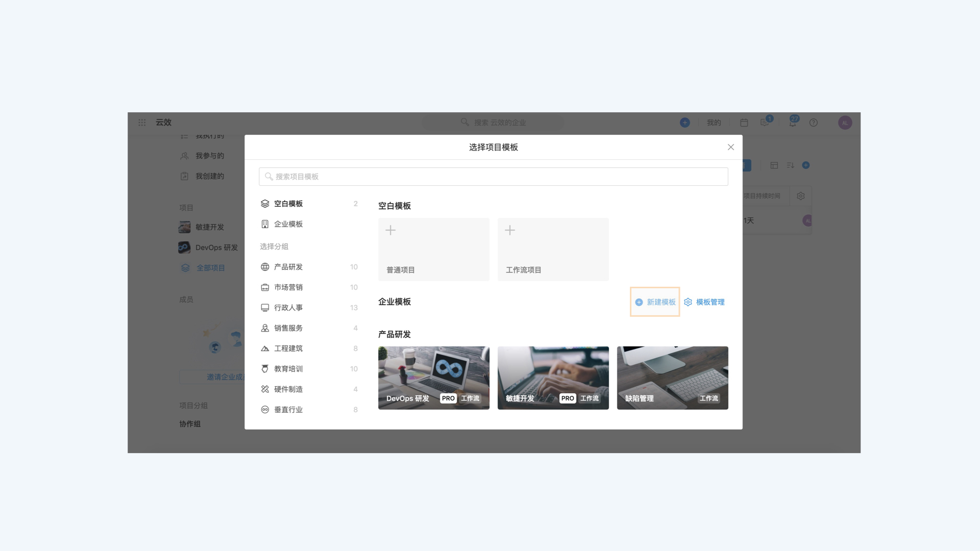This screenshot has width=980, height=551.
Task: Select the 企业模板 category
Action: tap(309, 224)
